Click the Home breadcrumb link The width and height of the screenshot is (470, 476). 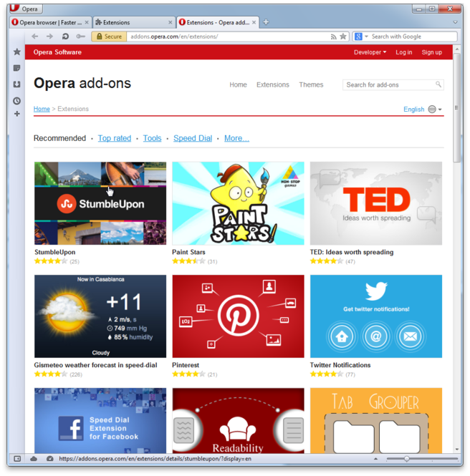(42, 109)
